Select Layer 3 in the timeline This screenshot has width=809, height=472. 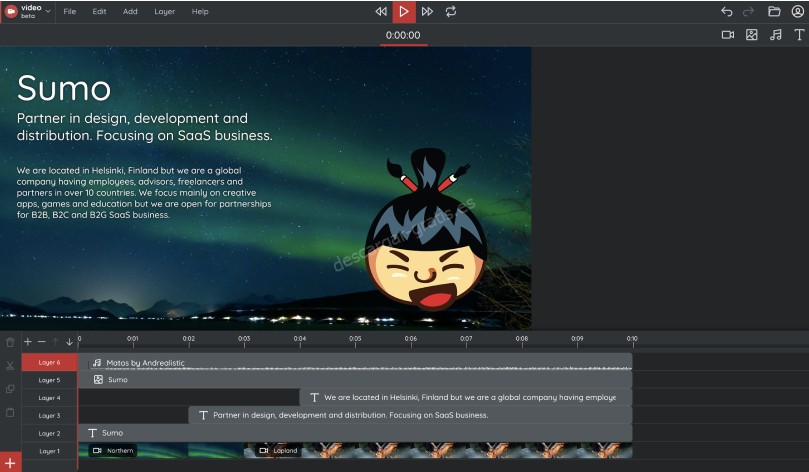point(49,415)
